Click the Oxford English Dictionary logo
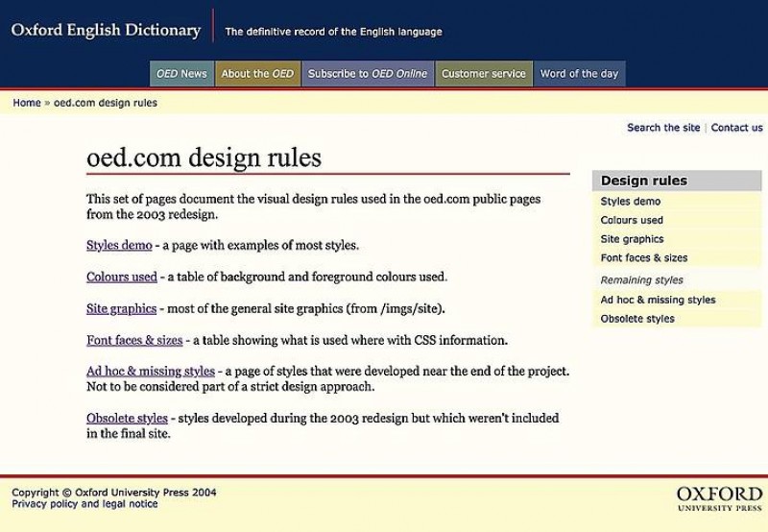This screenshot has width=768, height=532. [106, 31]
